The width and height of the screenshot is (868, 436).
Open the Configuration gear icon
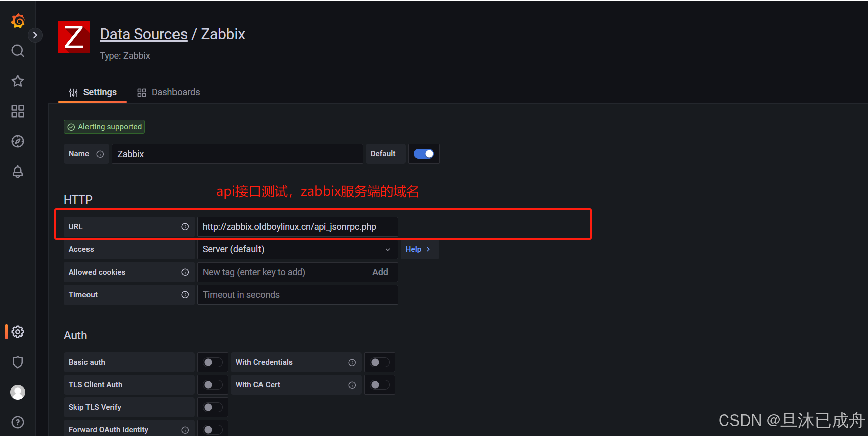point(18,332)
